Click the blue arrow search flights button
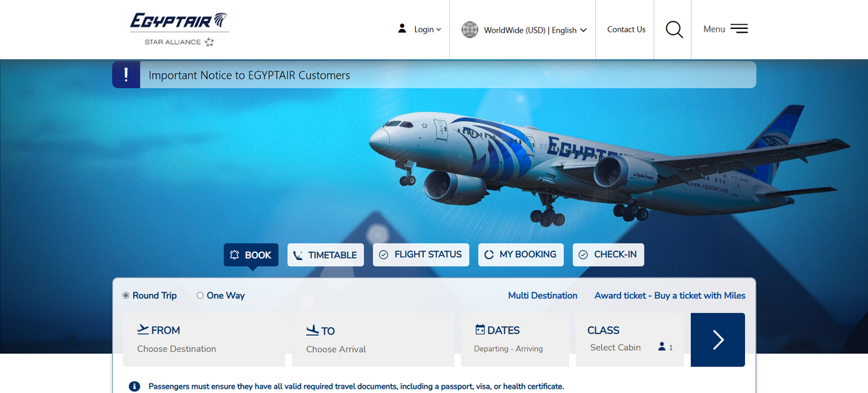This screenshot has width=868, height=393. click(x=718, y=340)
